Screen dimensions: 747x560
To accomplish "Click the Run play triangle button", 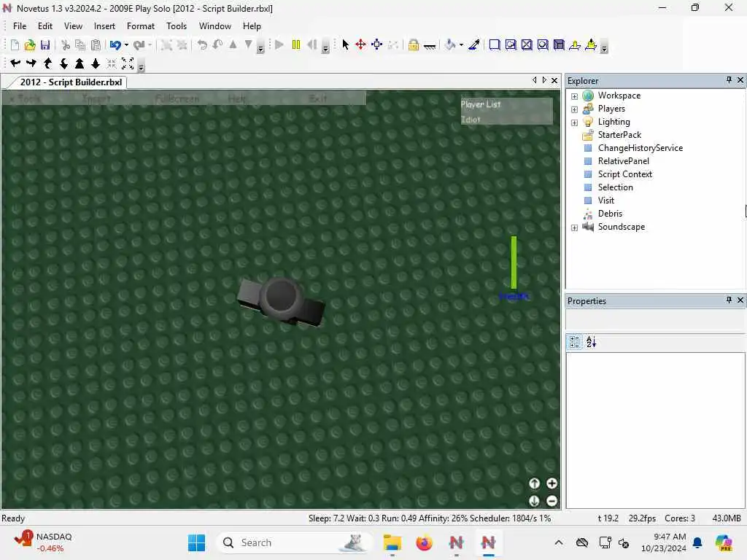I will click(279, 44).
